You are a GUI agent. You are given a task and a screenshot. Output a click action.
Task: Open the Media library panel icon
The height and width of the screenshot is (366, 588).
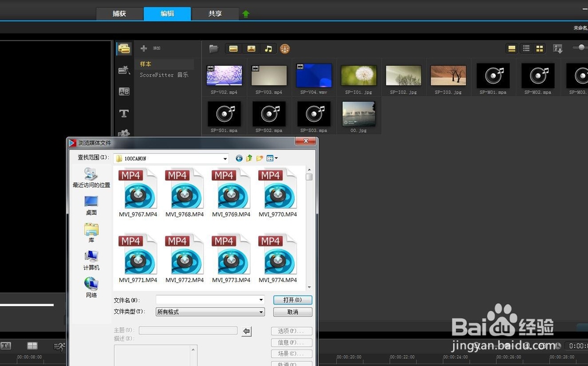point(123,48)
